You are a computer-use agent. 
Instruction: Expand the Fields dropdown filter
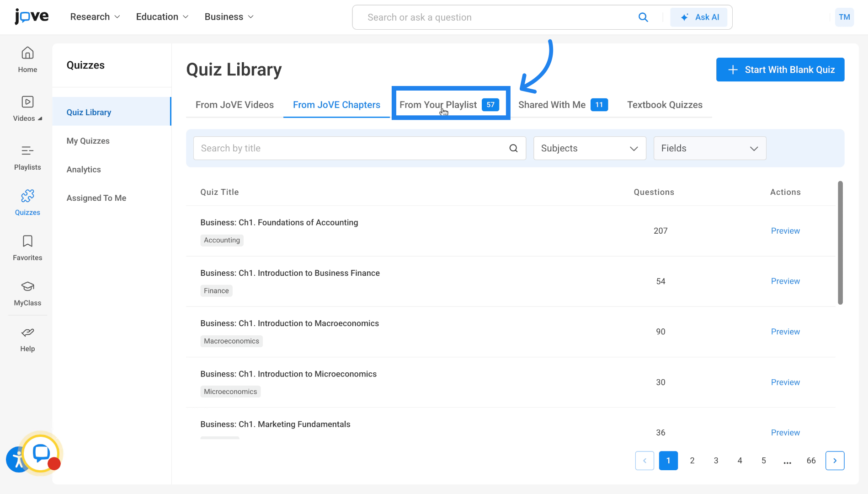coord(709,148)
